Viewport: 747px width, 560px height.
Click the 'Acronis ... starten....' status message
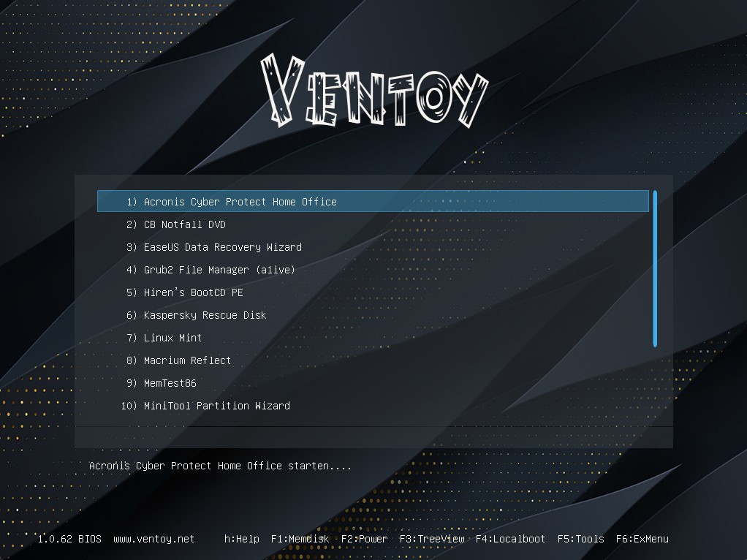point(220,466)
